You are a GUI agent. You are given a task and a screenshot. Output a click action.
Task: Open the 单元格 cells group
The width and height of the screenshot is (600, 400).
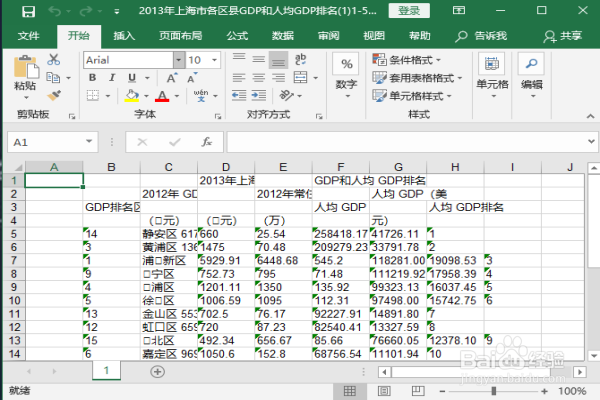click(x=492, y=75)
